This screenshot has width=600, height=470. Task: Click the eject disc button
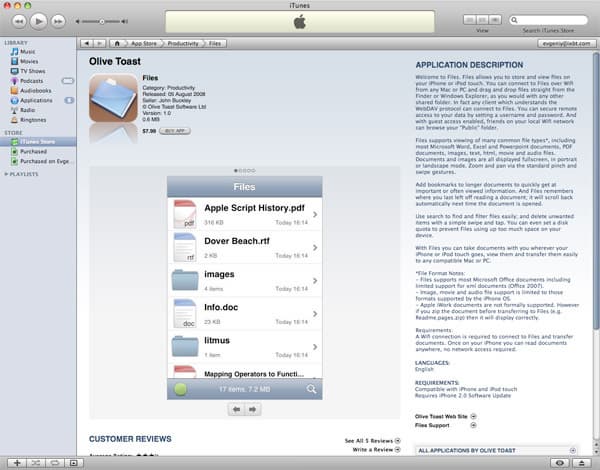pyautogui.click(x=581, y=463)
